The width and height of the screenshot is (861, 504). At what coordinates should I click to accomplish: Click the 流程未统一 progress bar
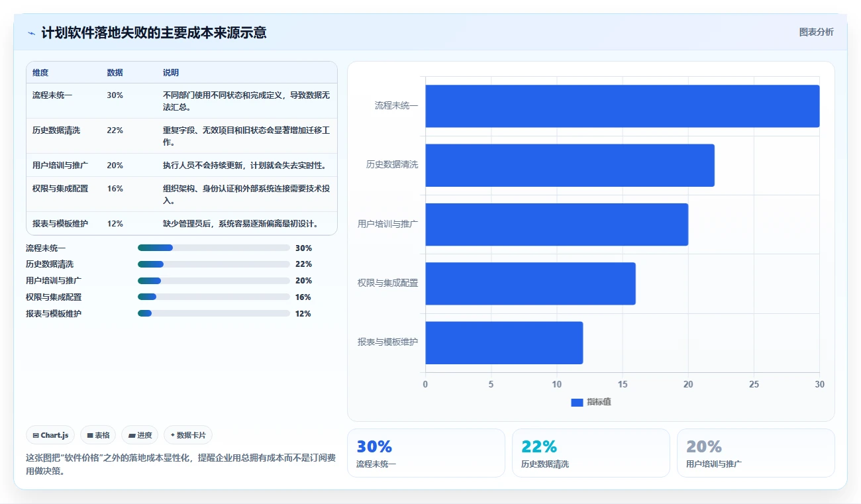pyautogui.click(x=214, y=248)
